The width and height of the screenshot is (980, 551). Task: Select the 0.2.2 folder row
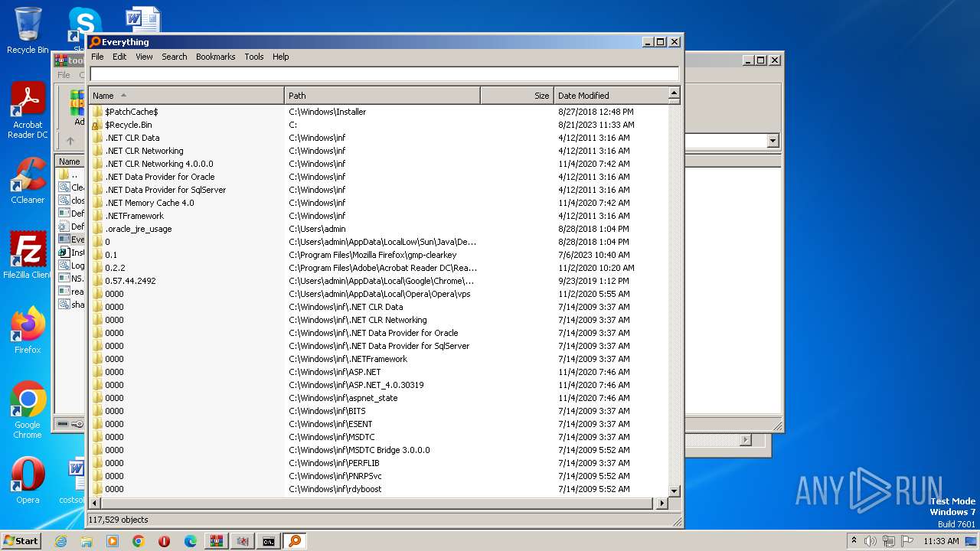378,268
